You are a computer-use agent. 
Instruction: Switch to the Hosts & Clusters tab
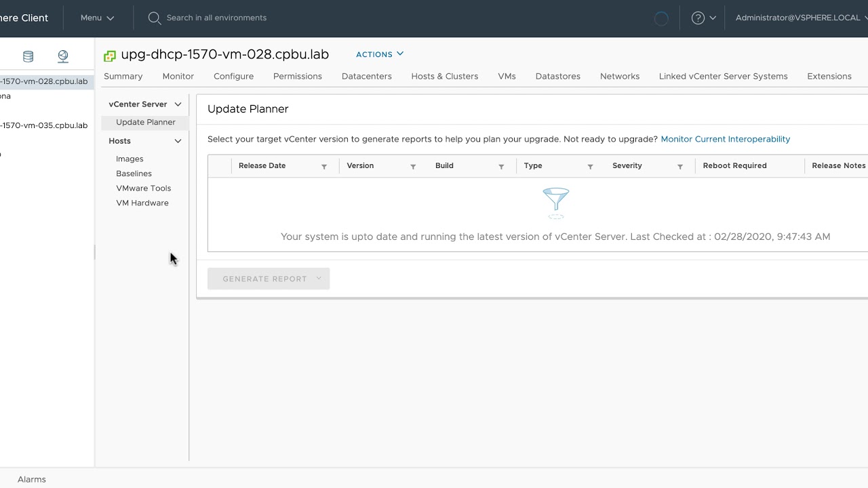445,76
